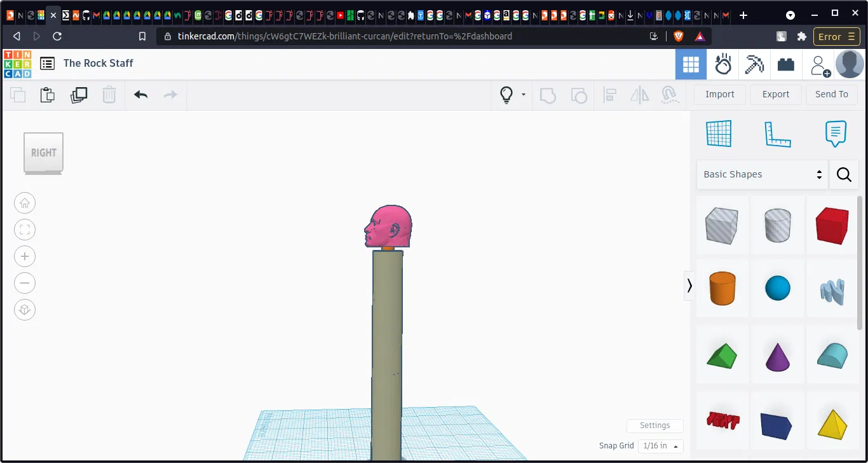Screen dimensions: 868x463
Task: Select the Workplane tool
Action: [719, 134]
